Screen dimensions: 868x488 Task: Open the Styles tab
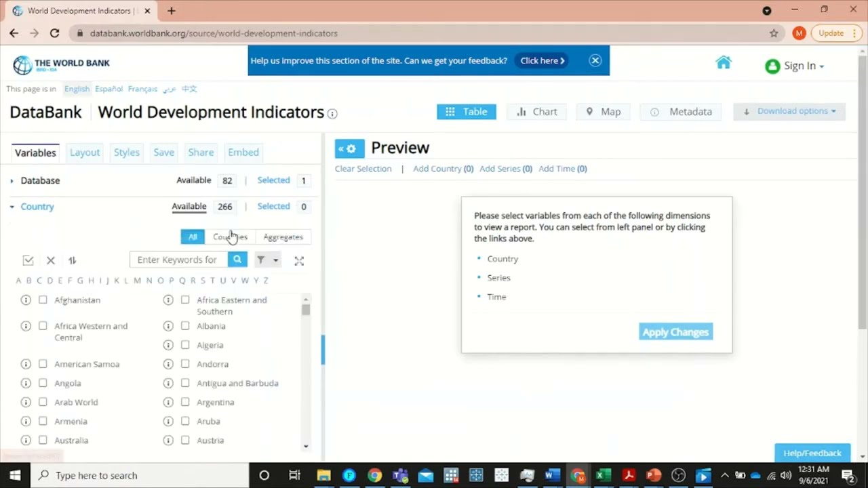127,152
